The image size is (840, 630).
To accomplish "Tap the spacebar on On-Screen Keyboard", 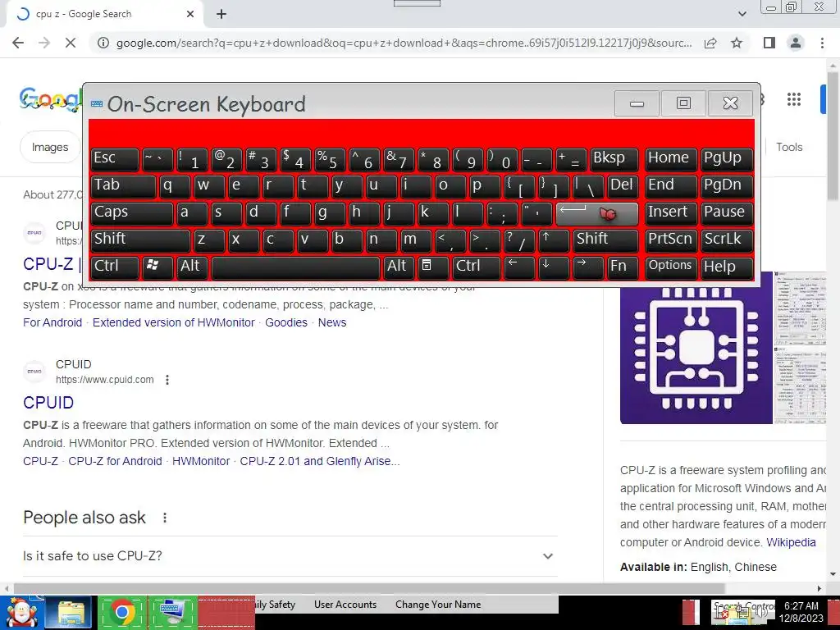I will click(295, 267).
